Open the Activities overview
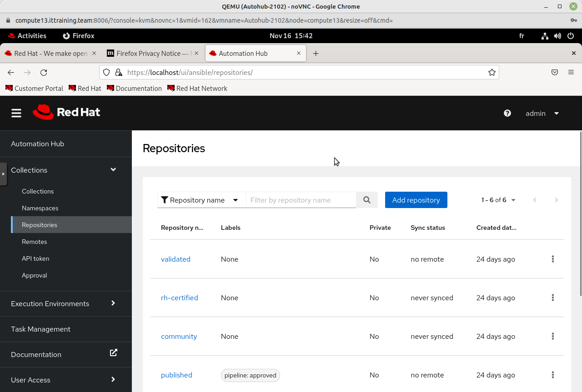Image resolution: width=582 pixels, height=392 pixels. tap(27, 36)
